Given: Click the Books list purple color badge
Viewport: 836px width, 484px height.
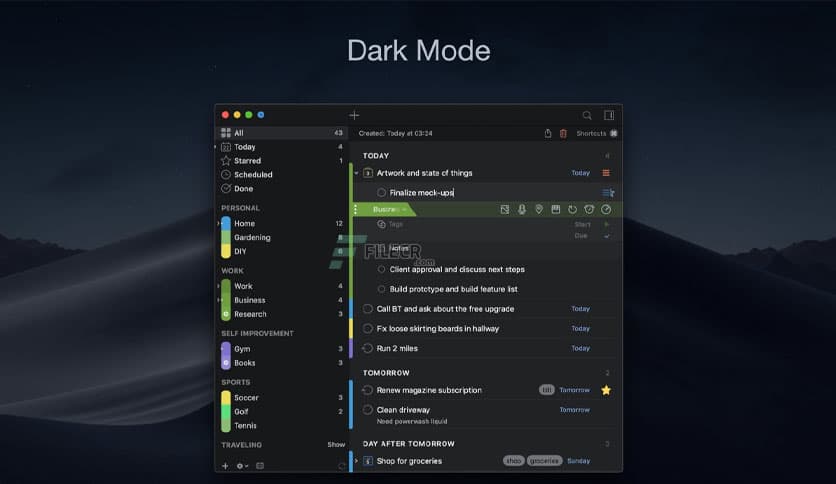Looking at the screenshot, I should click(226, 363).
